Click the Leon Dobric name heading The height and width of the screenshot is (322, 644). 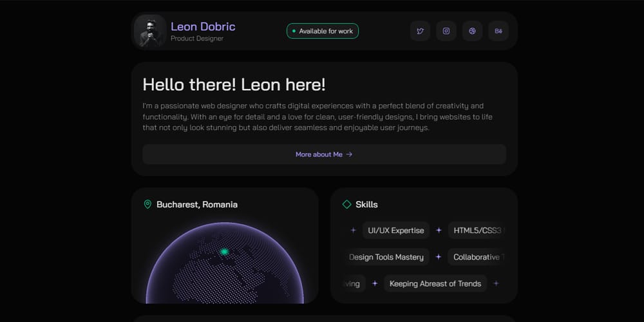[x=203, y=26]
